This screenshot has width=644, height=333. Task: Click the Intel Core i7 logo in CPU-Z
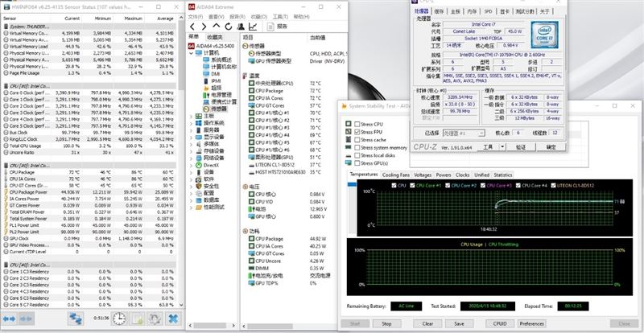(545, 35)
